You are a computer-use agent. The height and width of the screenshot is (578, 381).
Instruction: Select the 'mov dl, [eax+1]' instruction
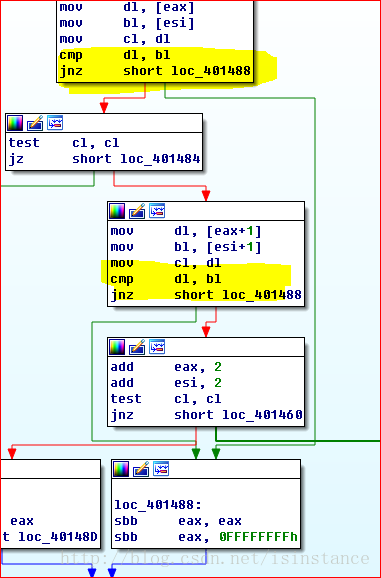[186, 231]
